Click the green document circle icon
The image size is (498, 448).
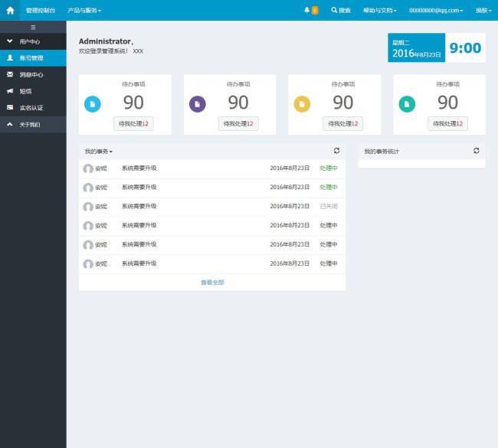coord(407,104)
